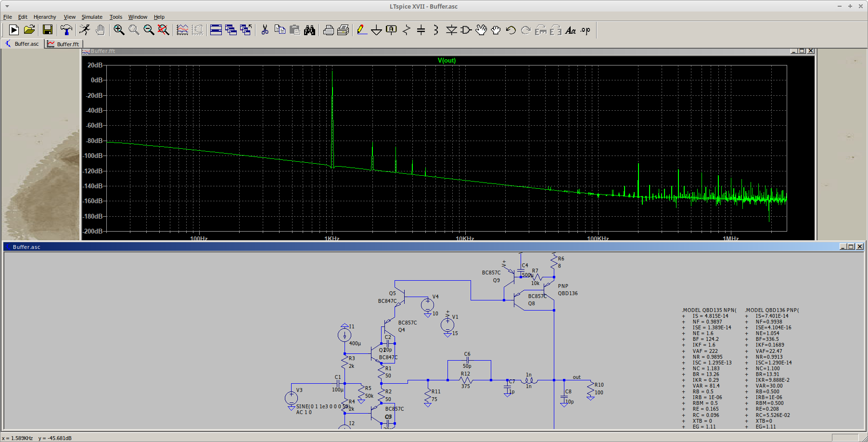Close the Buffer.fft plot window

pyautogui.click(x=811, y=51)
